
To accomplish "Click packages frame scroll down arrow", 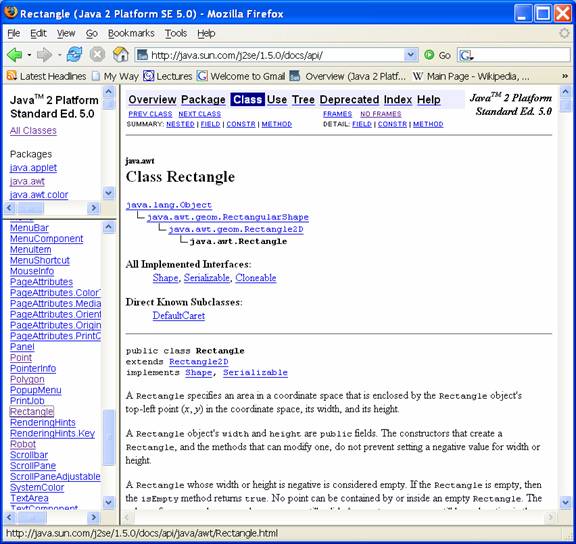I will [x=108, y=193].
